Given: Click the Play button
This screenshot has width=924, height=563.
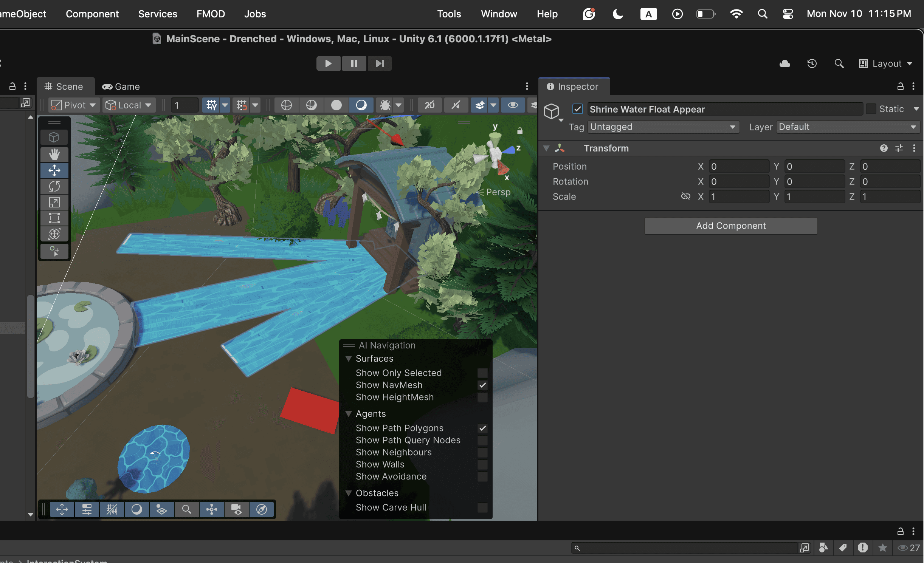Looking at the screenshot, I should click(x=328, y=63).
